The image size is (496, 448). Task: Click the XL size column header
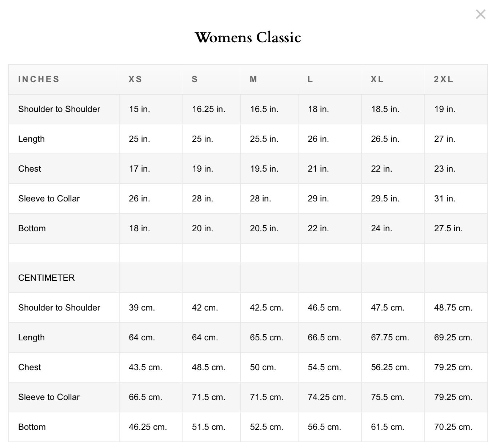tap(377, 79)
